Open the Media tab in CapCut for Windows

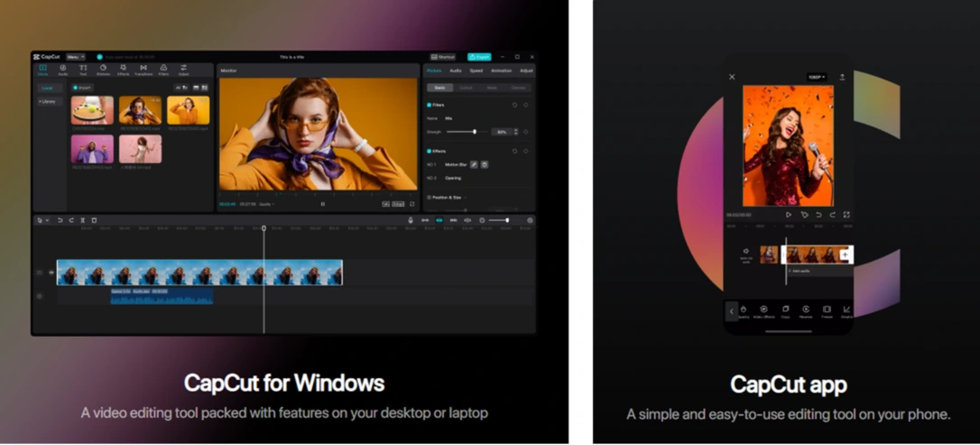click(x=43, y=70)
